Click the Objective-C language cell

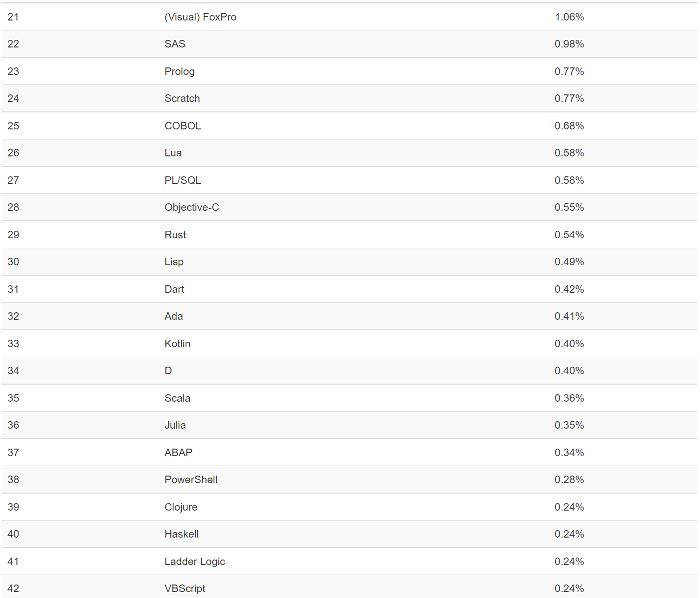tap(191, 207)
